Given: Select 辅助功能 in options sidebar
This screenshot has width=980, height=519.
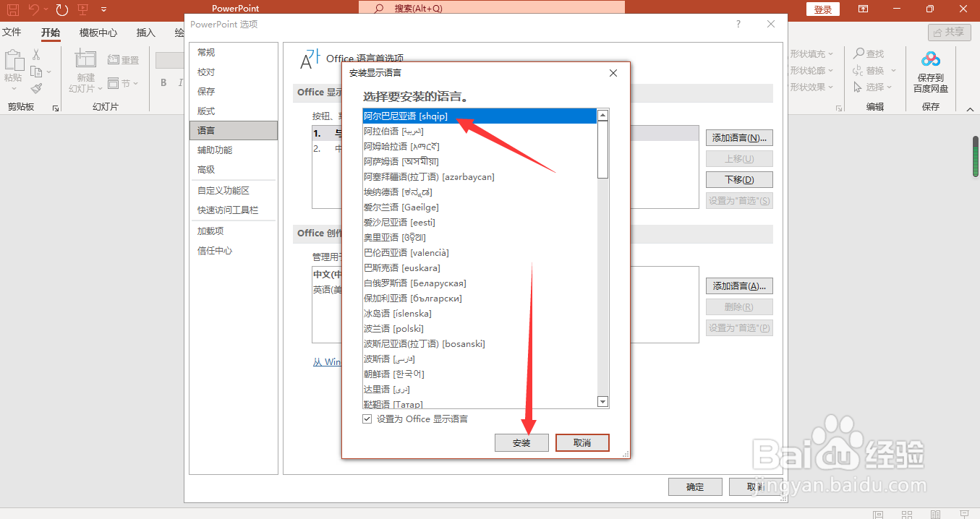Looking at the screenshot, I should click(234, 150).
